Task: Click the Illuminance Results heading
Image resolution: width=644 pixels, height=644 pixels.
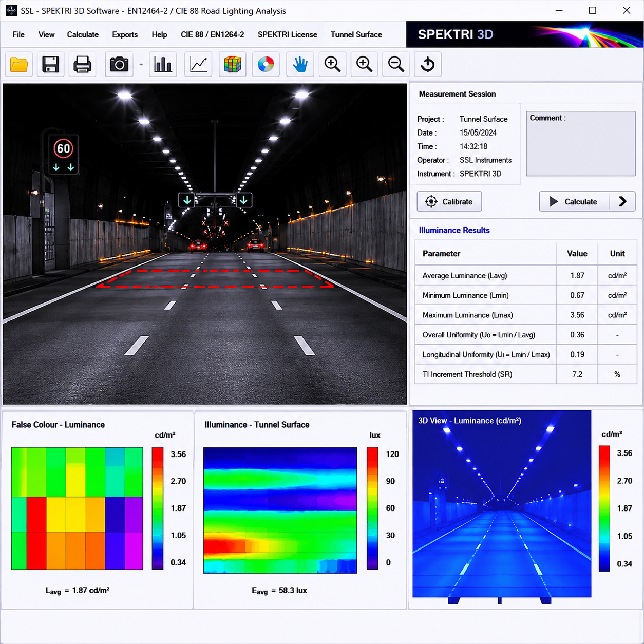Action: [454, 230]
